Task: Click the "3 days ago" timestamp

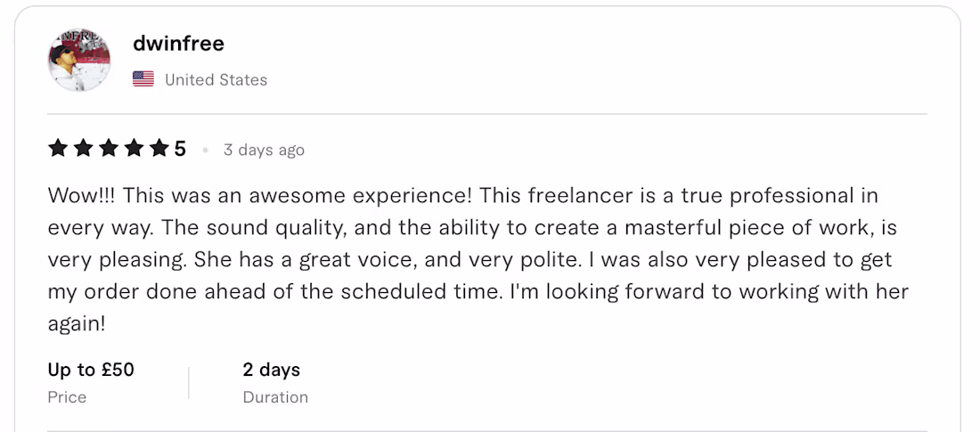Action: (x=264, y=151)
